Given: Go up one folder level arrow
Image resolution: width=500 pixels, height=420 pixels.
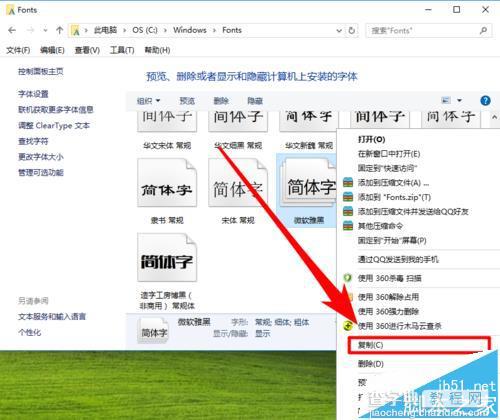Looking at the screenshot, I should 60,30.
